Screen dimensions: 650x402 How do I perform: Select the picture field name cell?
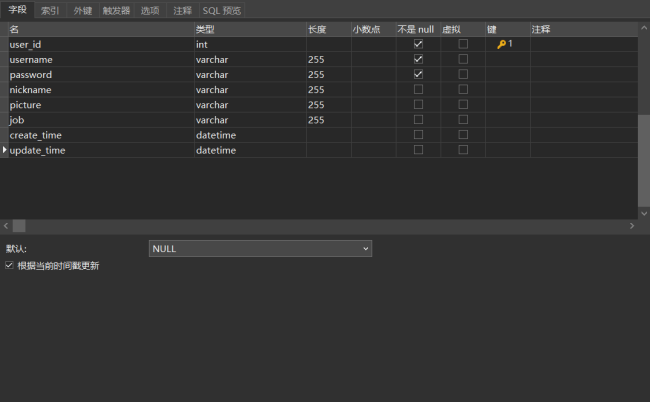coord(101,105)
